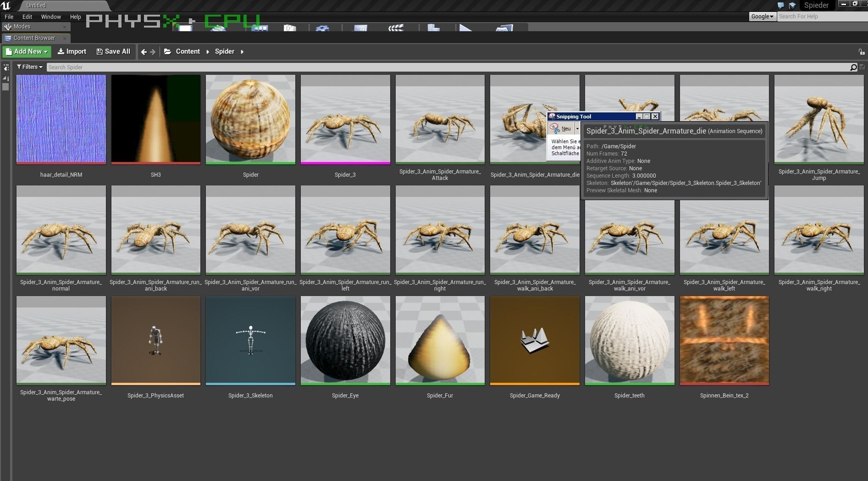Screen dimensions: 868x481
Task: Select the run_left animation thumbnail
Action: pyautogui.click(x=345, y=230)
